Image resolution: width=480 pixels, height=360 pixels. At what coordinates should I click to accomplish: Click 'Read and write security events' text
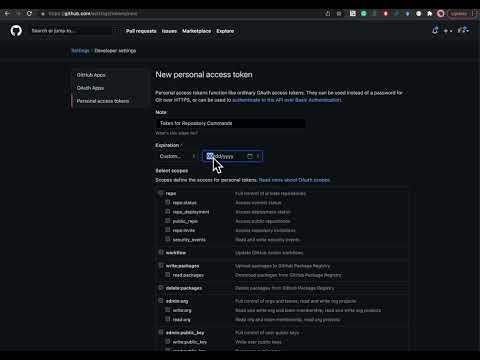[268, 240]
